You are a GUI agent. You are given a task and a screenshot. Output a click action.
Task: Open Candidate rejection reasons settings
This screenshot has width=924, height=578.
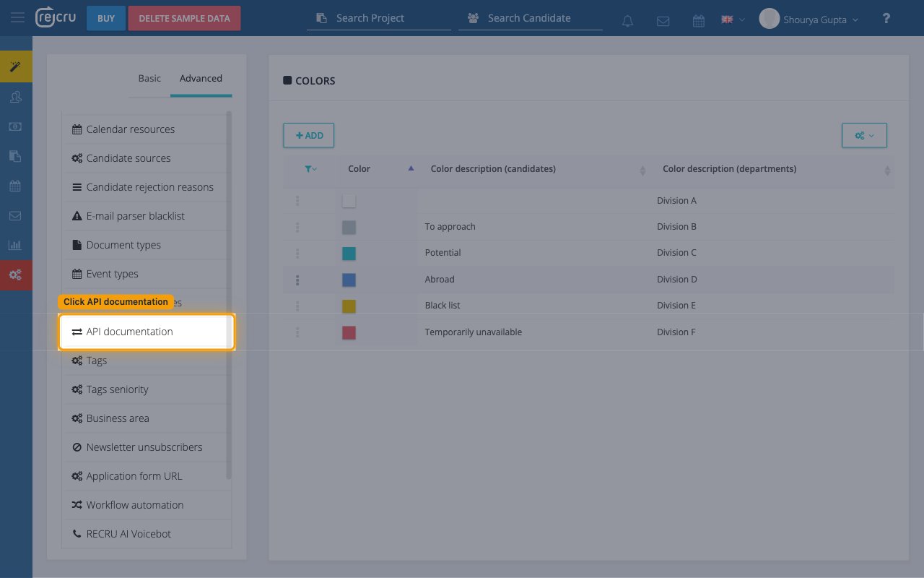click(x=147, y=187)
